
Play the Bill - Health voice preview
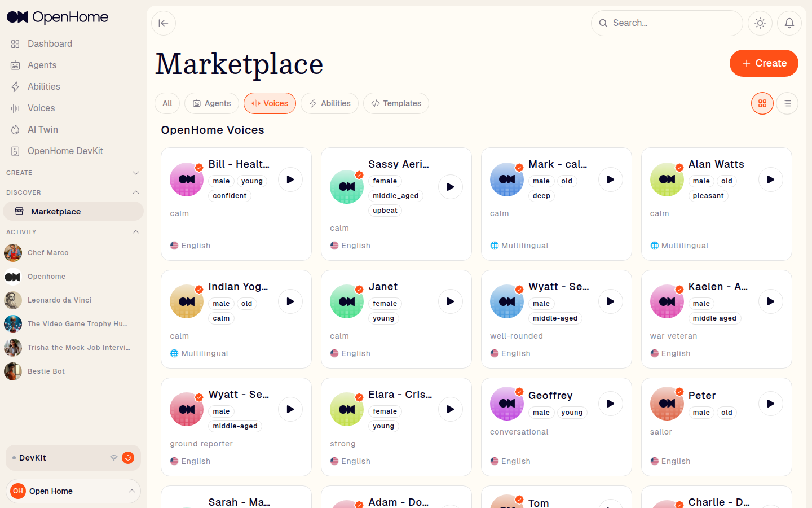(290, 179)
